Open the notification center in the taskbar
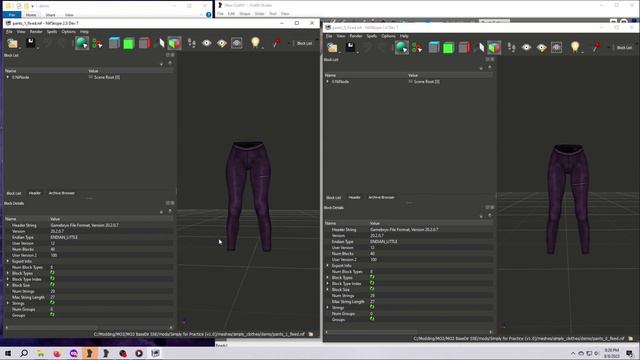This screenshot has height=360, width=640. pyautogui.click(x=629, y=353)
